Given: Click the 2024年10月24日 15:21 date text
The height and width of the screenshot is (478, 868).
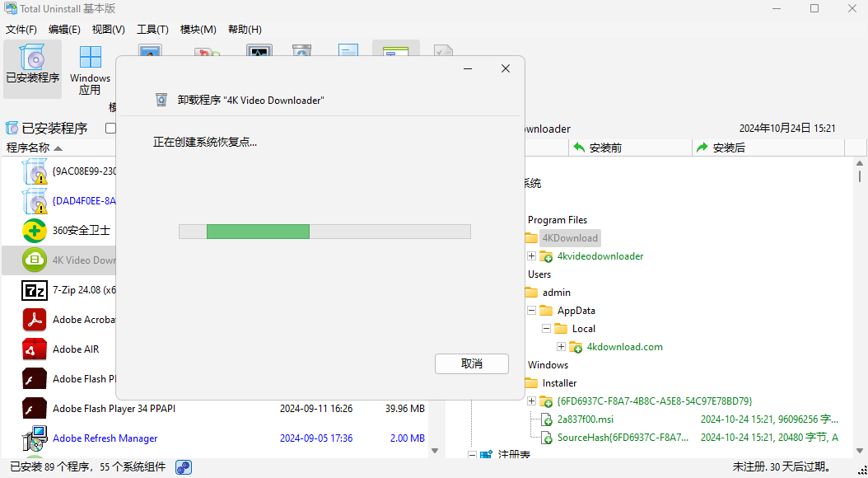Looking at the screenshot, I should pos(787,129).
